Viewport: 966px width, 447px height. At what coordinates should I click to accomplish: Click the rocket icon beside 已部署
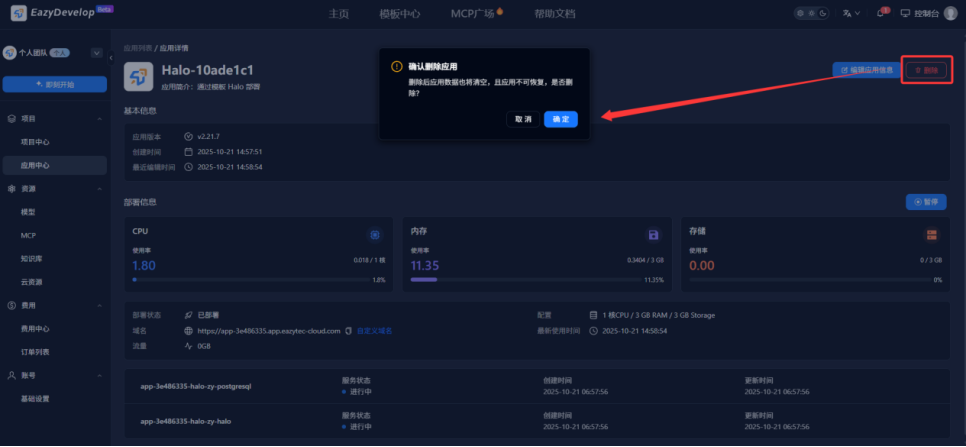(x=189, y=315)
